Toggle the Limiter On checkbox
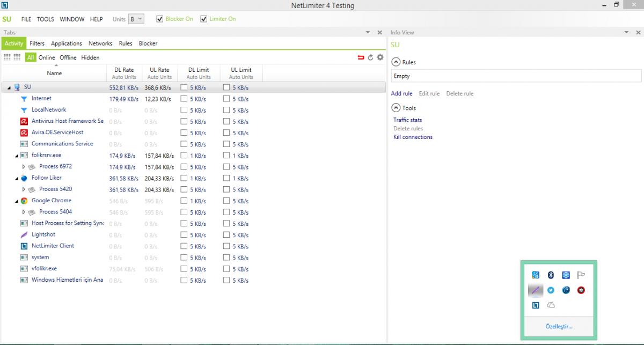This screenshot has height=345, width=644. (x=204, y=19)
